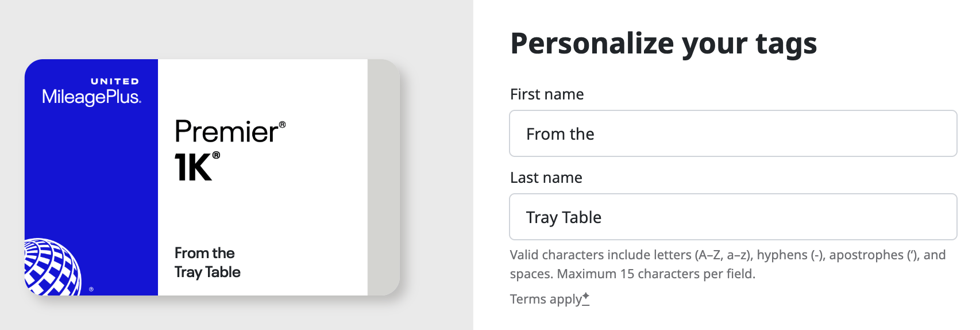The height and width of the screenshot is (330, 980).
Task: Click the UNITED wordmark on the tag
Action: 115,82
